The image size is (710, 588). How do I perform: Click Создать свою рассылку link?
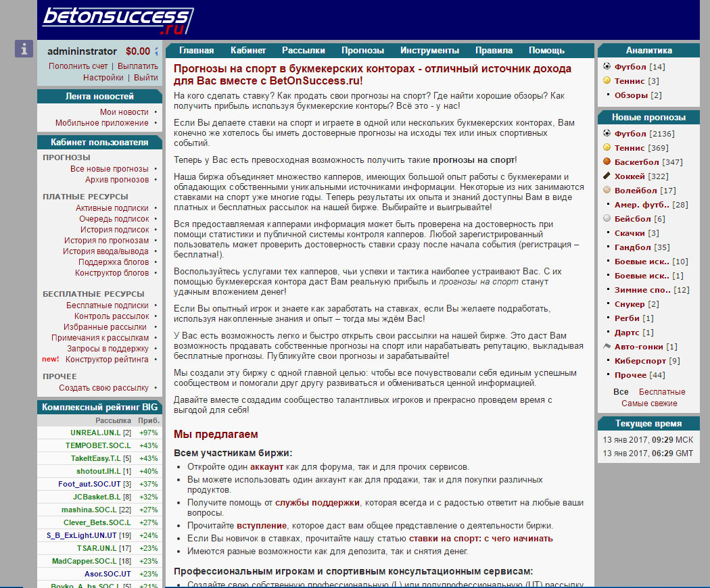coord(103,388)
